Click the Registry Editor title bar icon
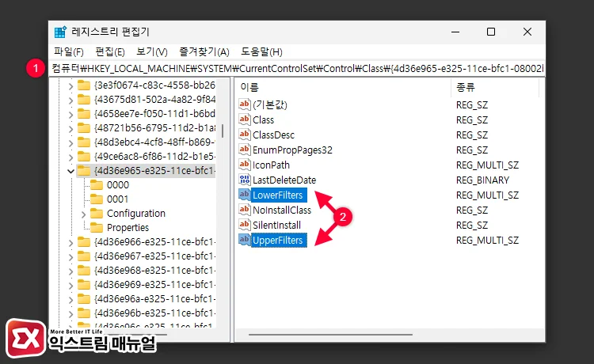The height and width of the screenshot is (364, 594). coord(60,32)
